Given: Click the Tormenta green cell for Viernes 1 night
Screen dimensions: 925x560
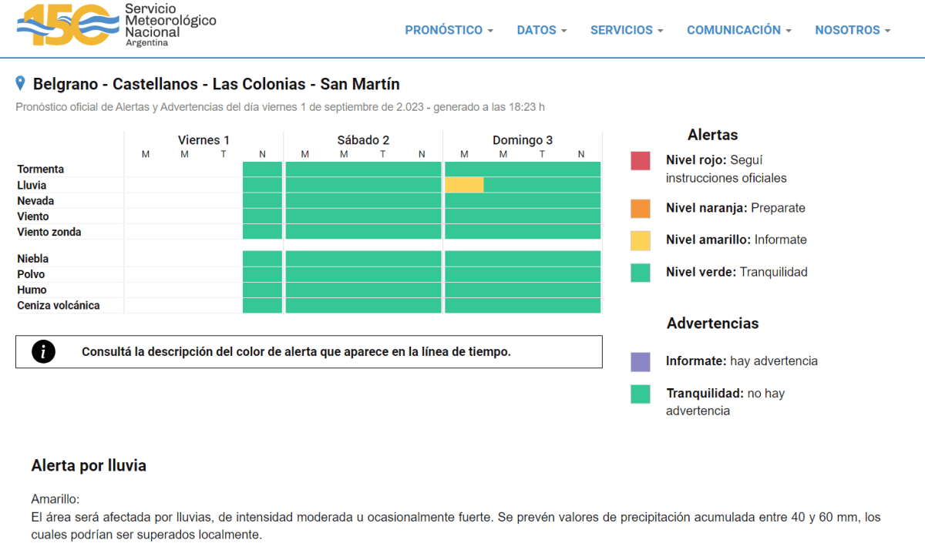Looking at the screenshot, I should (x=262, y=169).
